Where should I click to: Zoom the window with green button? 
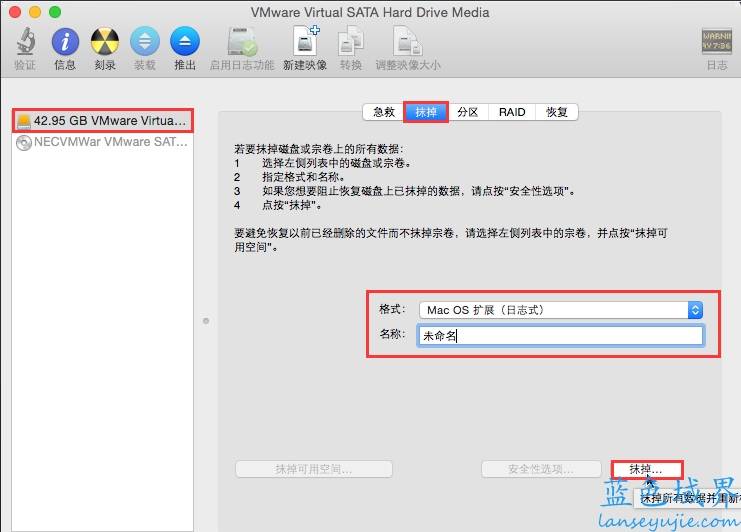55,12
